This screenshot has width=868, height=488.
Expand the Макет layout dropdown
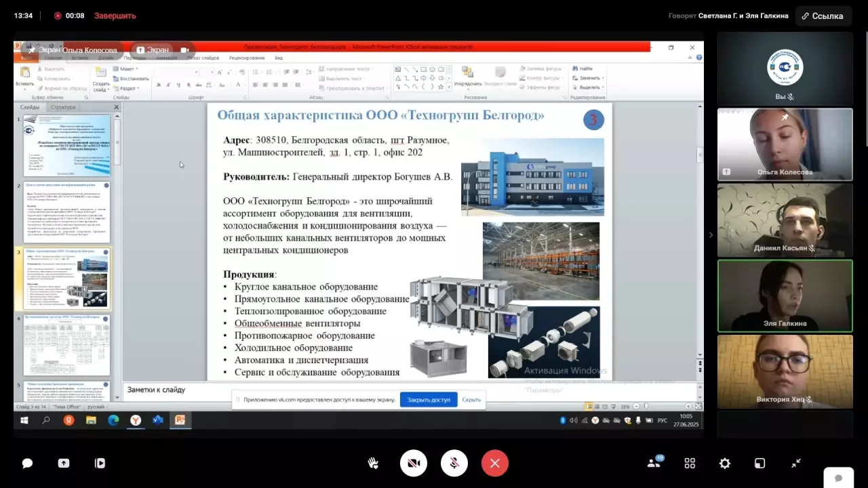(x=127, y=69)
